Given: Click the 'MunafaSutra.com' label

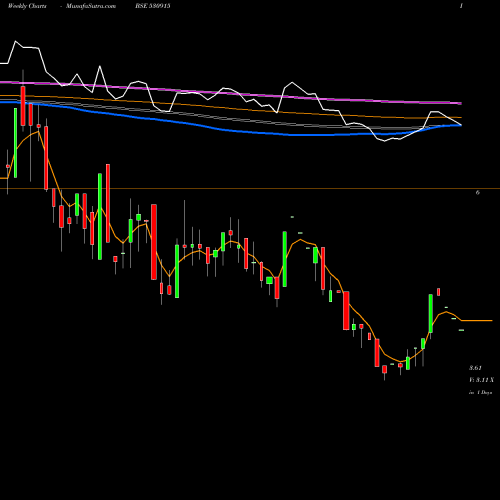Looking at the screenshot, I should pyautogui.click(x=91, y=6).
